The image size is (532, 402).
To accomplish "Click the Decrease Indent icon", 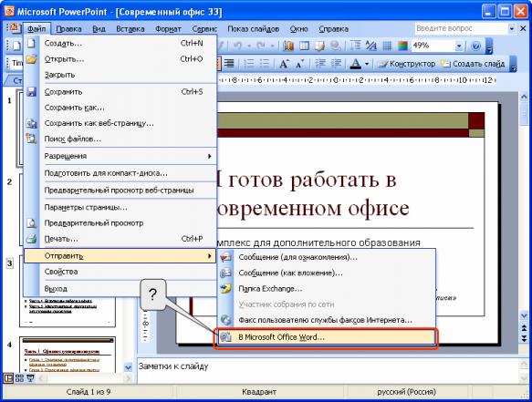I will pos(320,64).
